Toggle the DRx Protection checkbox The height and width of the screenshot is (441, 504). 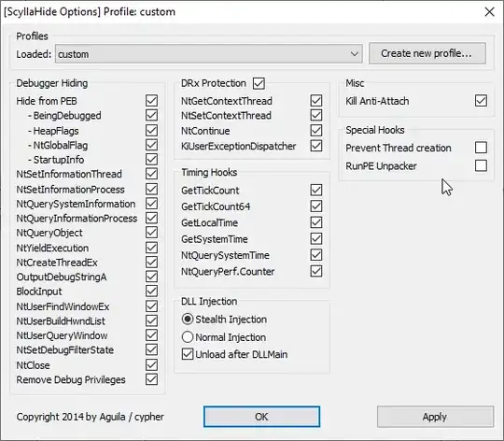click(x=259, y=83)
